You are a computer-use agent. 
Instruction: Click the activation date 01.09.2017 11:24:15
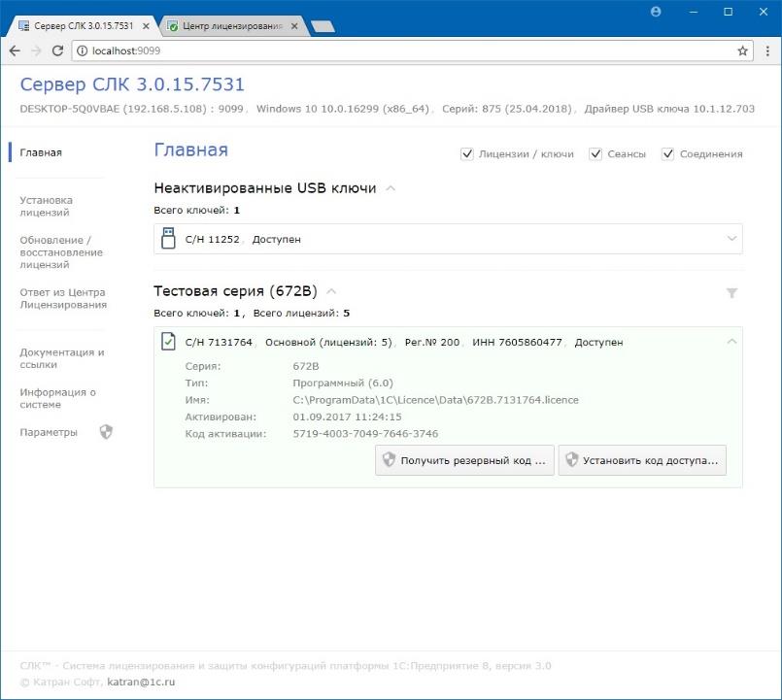point(347,417)
